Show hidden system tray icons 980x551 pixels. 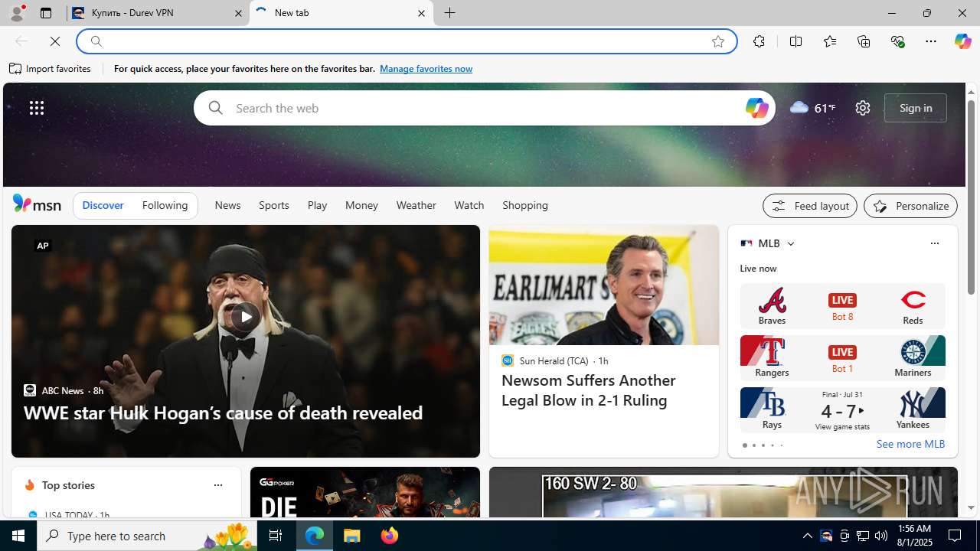click(x=808, y=536)
